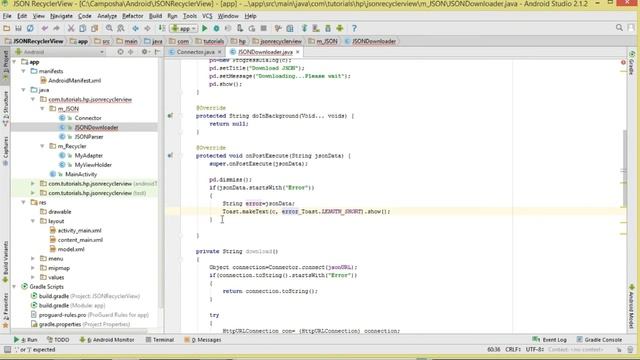Viewport: 640px width, 360px height.
Task: Collapse the m_Recycler package
Action: [x=42, y=146]
